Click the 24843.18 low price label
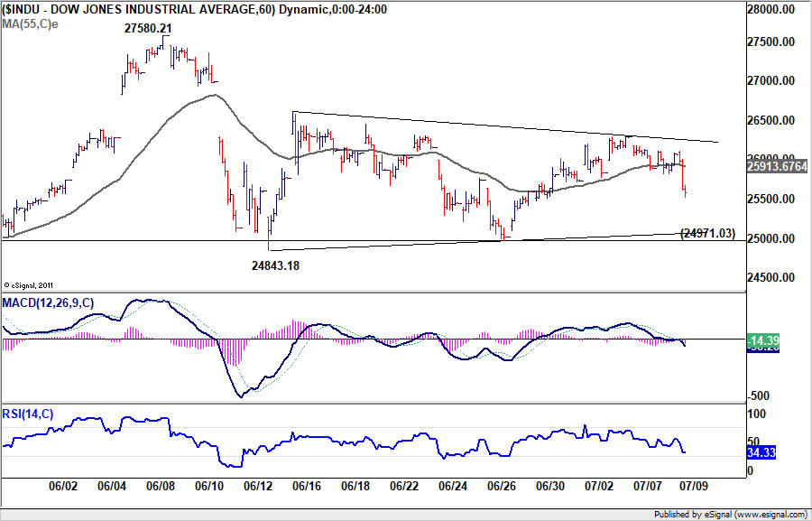The width and height of the screenshot is (812, 521). coord(275,266)
